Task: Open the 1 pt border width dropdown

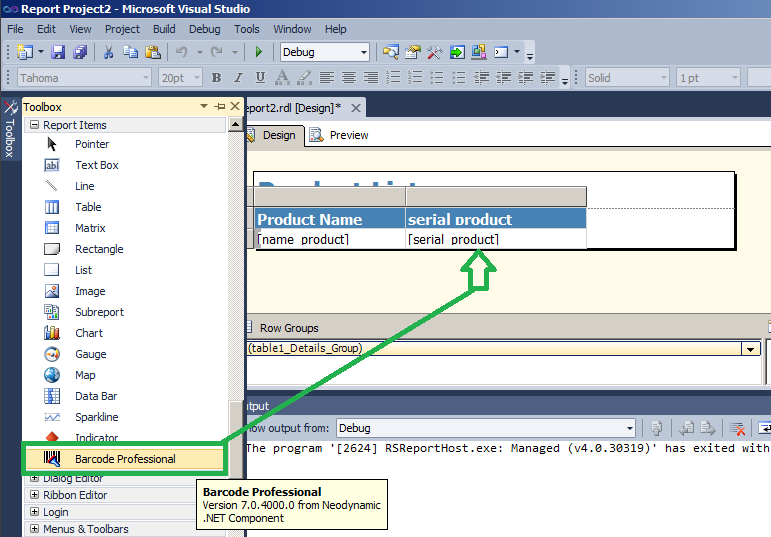Action: pos(735,78)
